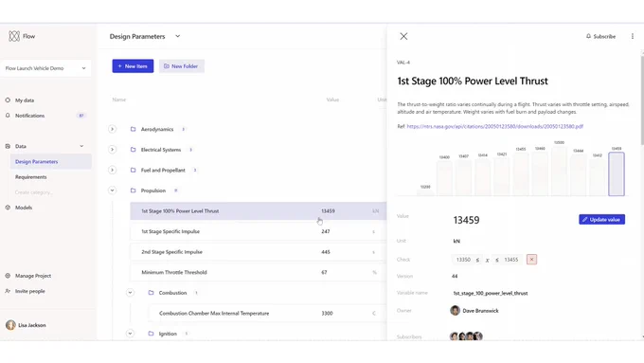Click the Combustion folder icon
644x363 pixels.
(151, 293)
